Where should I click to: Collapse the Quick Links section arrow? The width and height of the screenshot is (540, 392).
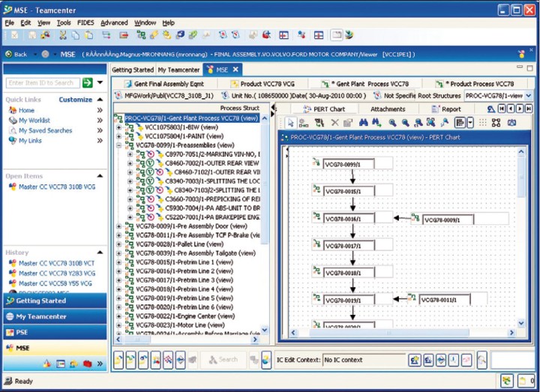tap(100, 100)
